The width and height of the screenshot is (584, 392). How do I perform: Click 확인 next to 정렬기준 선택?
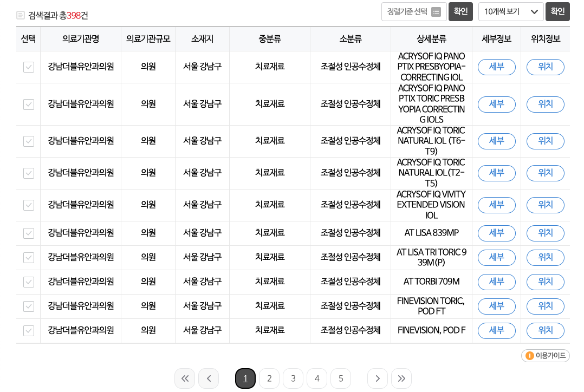pos(460,11)
